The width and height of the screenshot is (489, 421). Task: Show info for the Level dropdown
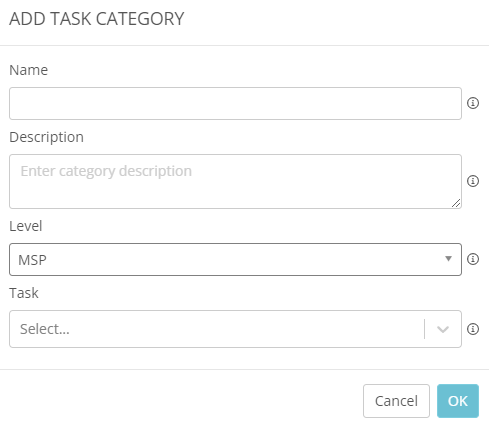tap(473, 259)
